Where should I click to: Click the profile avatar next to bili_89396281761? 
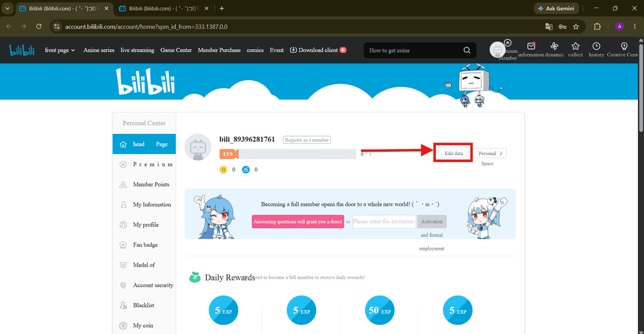point(198,147)
